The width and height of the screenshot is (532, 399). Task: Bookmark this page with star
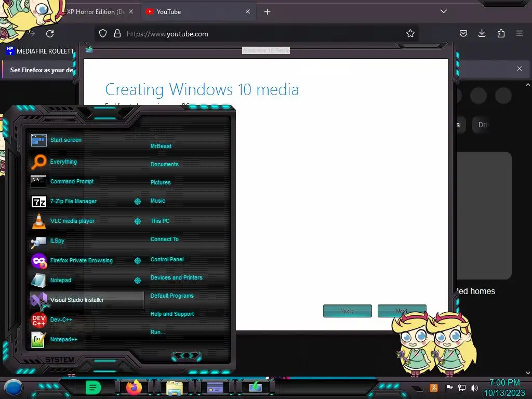(x=410, y=34)
